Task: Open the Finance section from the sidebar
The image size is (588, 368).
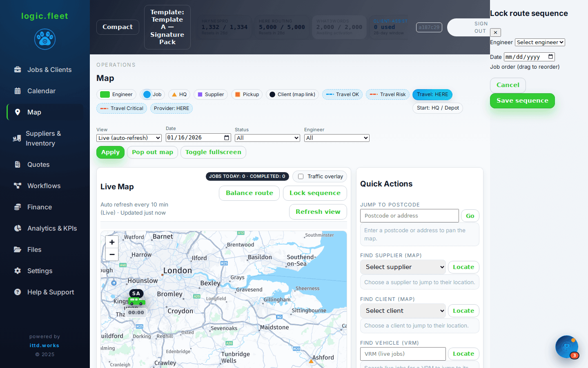Action: coord(18,207)
